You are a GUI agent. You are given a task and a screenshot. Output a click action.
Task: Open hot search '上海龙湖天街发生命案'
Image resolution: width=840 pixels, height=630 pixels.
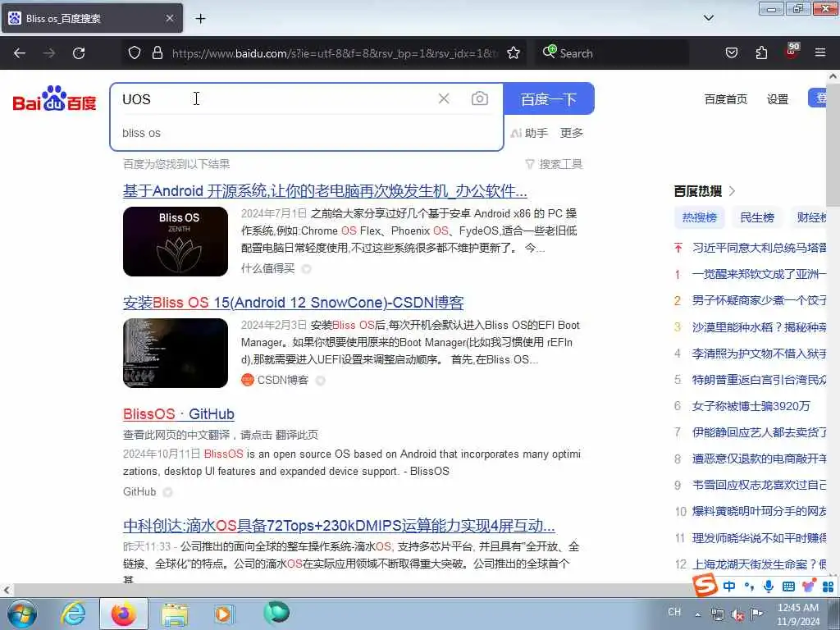click(759, 564)
